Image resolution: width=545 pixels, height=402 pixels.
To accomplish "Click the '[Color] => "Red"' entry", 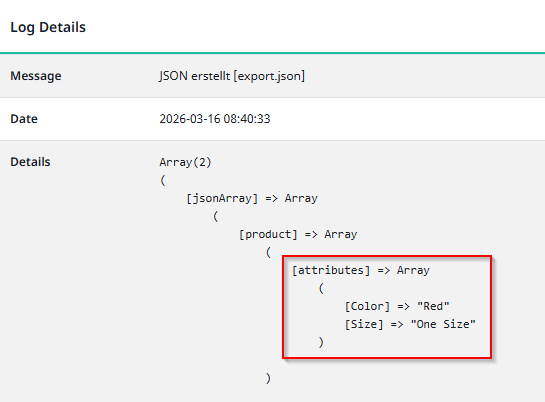I will tap(397, 306).
